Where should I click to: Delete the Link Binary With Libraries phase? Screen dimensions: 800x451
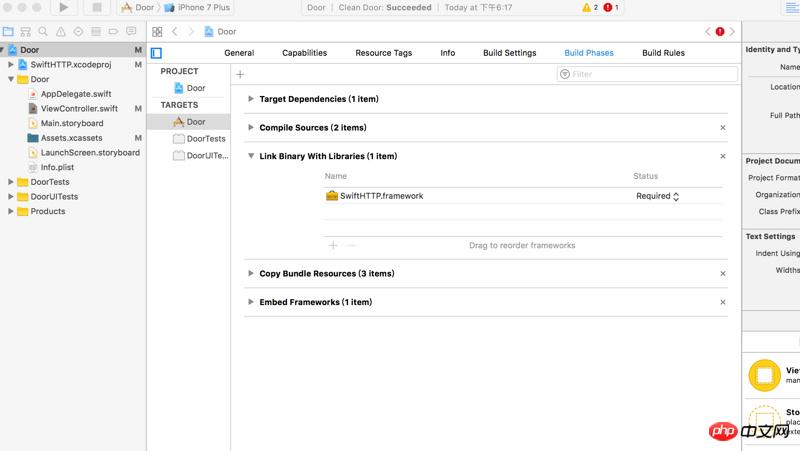(723, 156)
